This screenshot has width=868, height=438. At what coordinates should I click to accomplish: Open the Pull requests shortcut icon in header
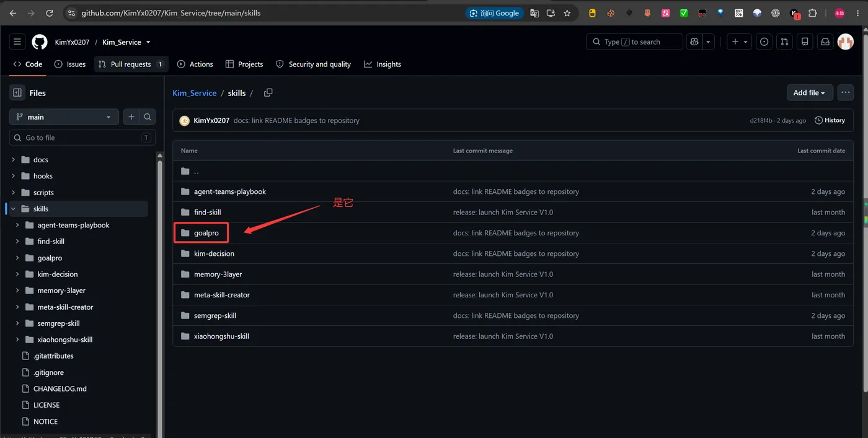(x=785, y=42)
